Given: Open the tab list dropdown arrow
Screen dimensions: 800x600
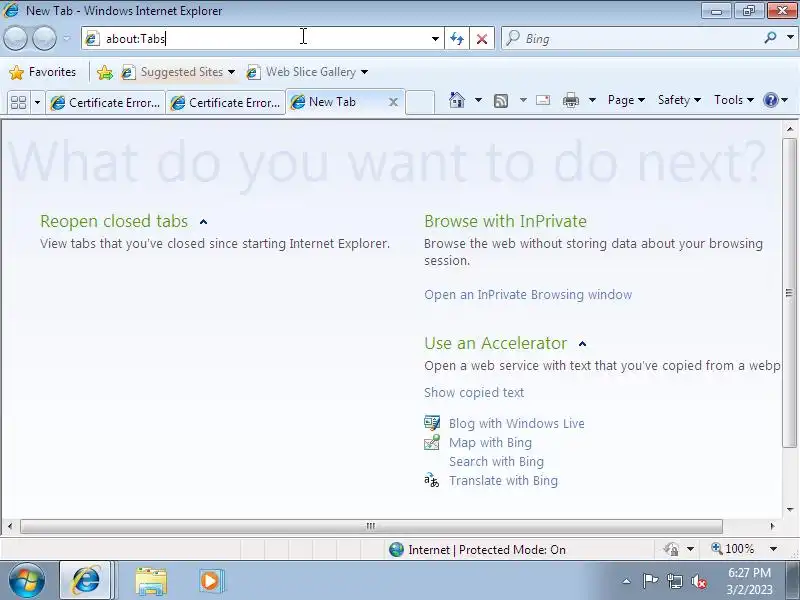Looking at the screenshot, I should coord(37,103).
